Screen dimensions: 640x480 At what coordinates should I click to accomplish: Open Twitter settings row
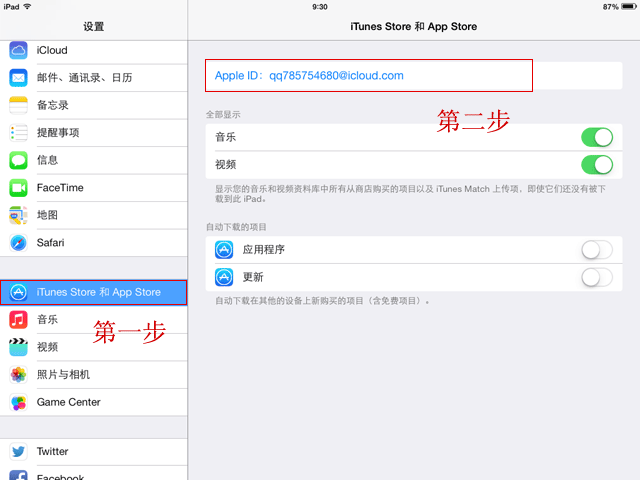click(x=93, y=451)
